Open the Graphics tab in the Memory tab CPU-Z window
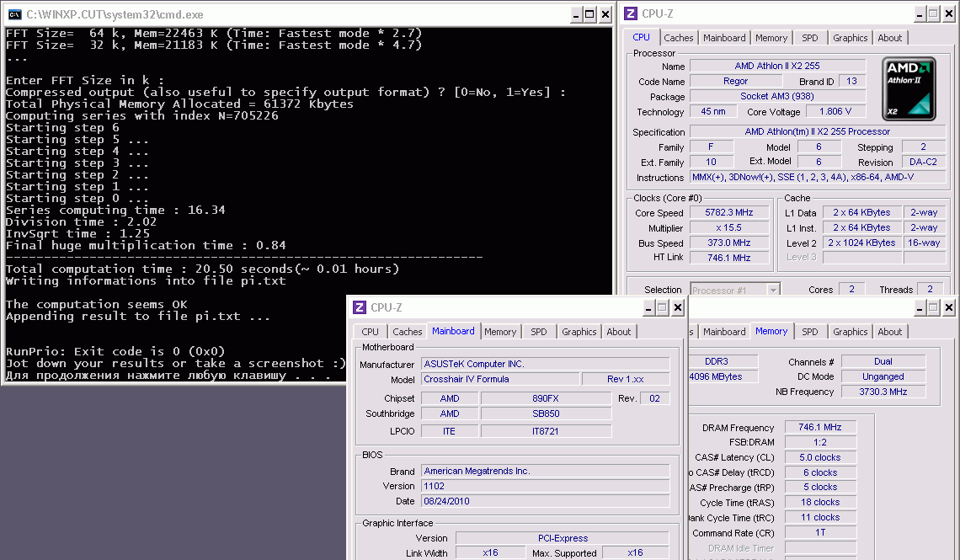960x560 pixels. point(851,332)
